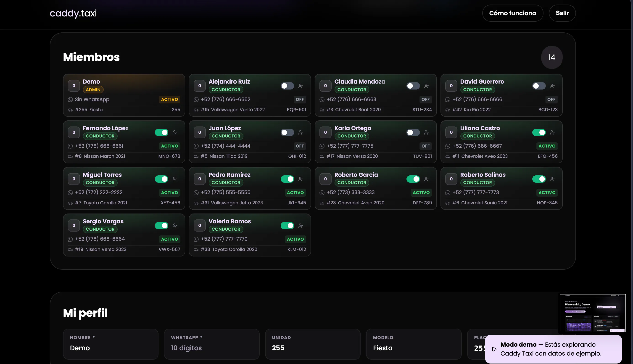This screenshot has height=364, width=633.
Task: Turn on Juan López's toggle switch
Action: click(287, 132)
